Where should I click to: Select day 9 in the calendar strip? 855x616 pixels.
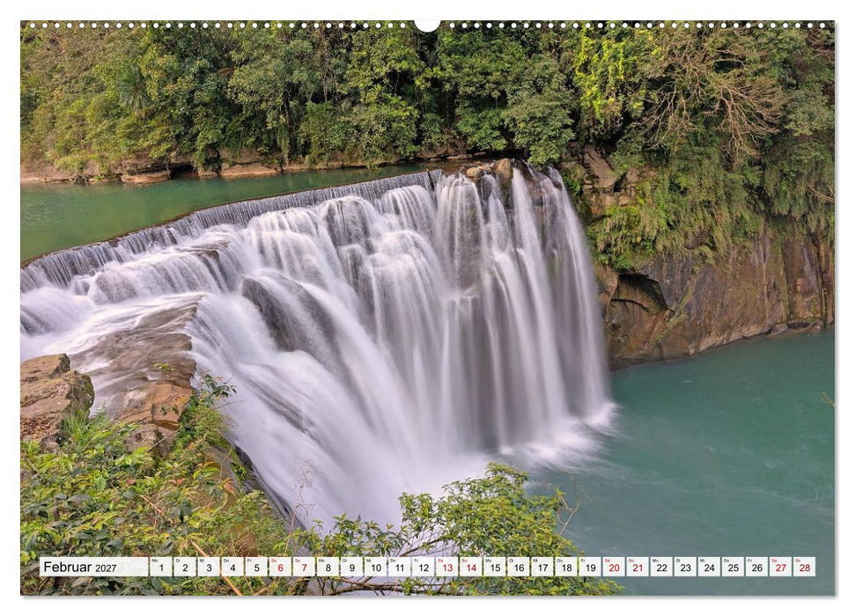(x=351, y=567)
